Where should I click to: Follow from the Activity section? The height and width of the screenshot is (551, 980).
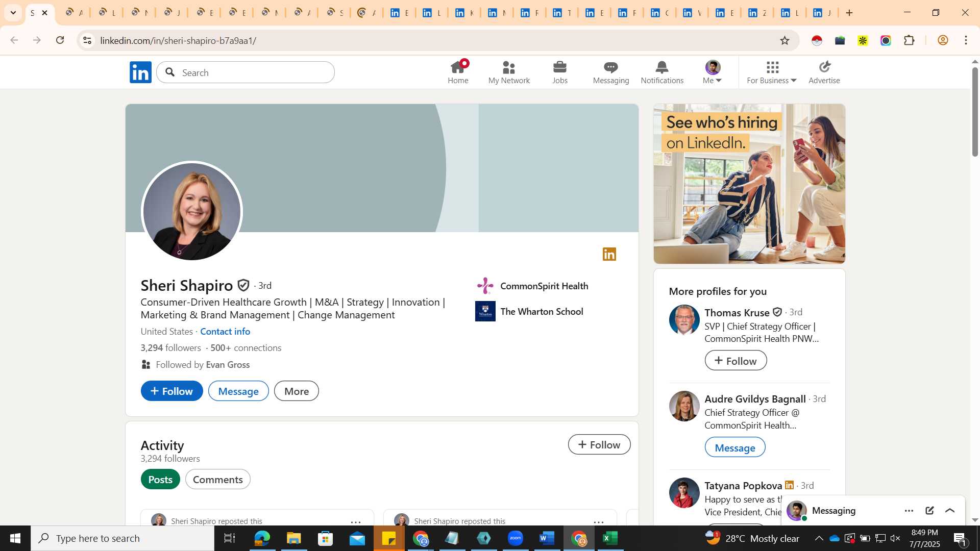(x=599, y=444)
